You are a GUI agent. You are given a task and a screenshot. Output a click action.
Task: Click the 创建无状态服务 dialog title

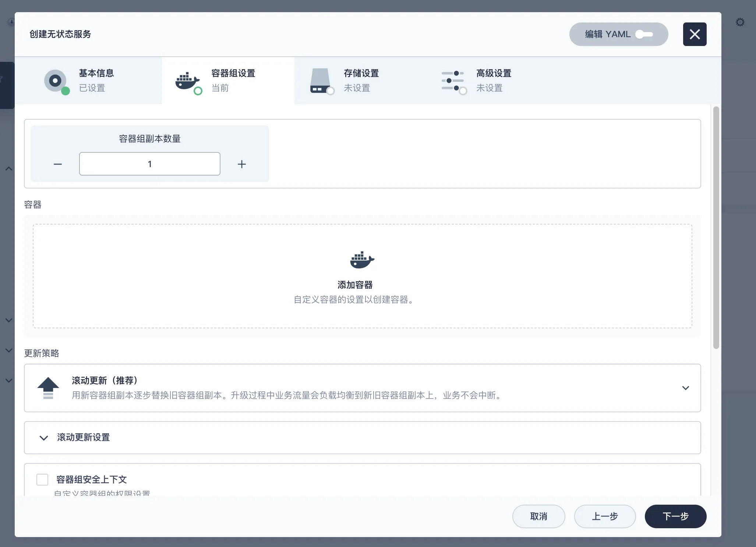point(60,34)
